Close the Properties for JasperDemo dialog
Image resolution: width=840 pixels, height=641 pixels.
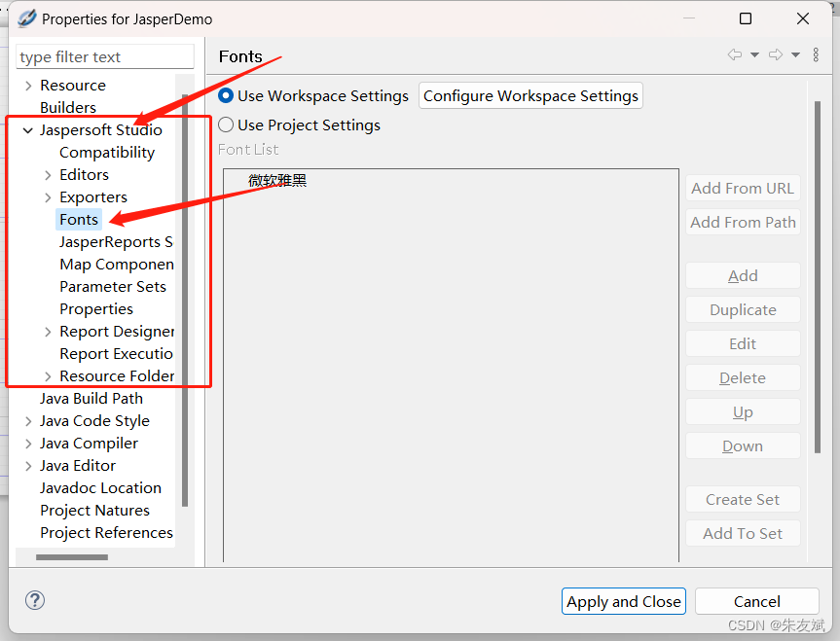point(802,18)
